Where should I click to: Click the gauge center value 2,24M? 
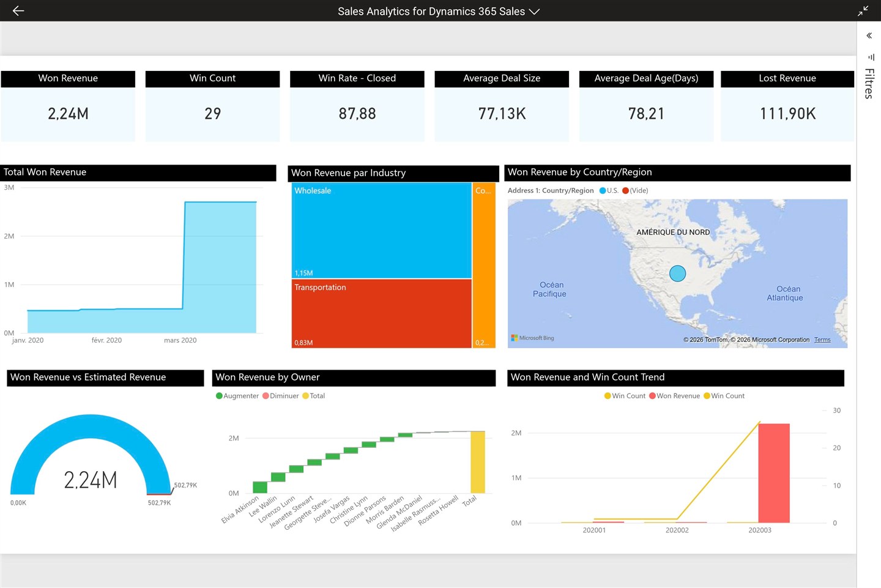click(91, 480)
